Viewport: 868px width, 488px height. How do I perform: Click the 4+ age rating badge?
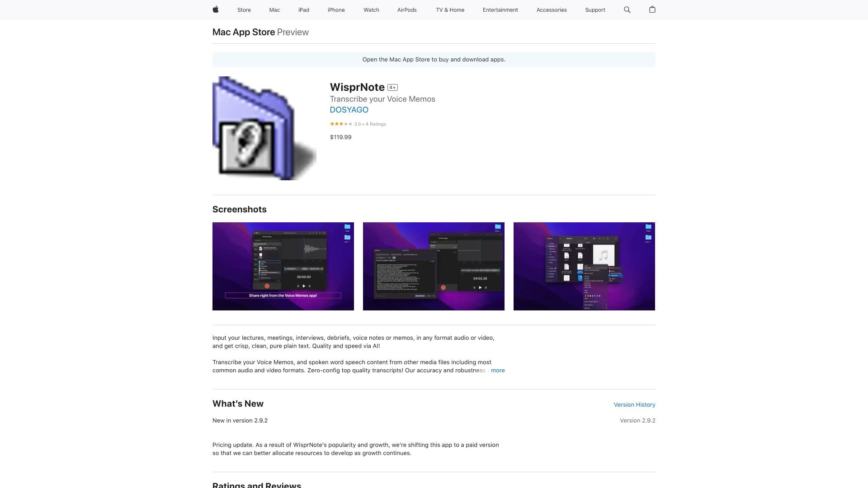(x=392, y=87)
